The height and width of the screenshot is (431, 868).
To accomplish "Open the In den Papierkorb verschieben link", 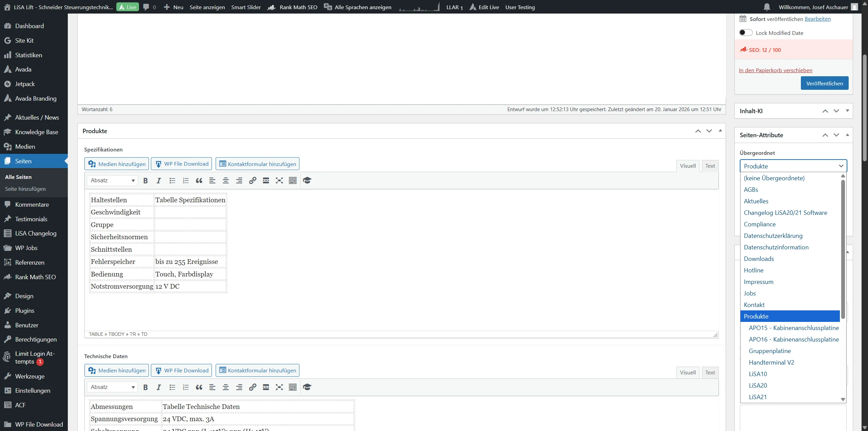I will (x=775, y=70).
